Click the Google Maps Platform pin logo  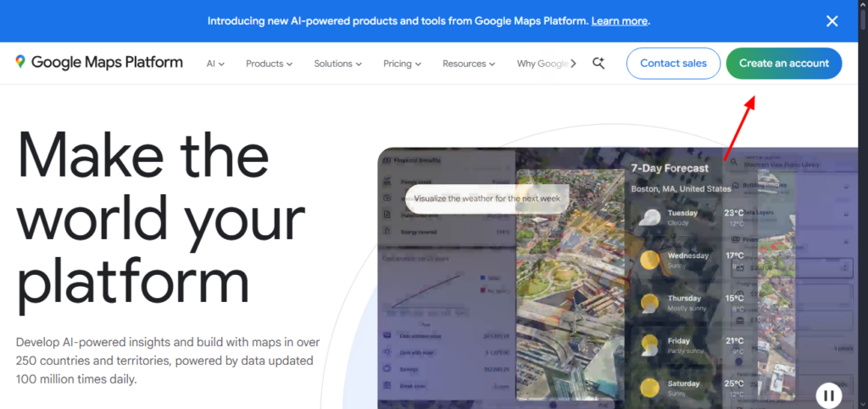20,62
